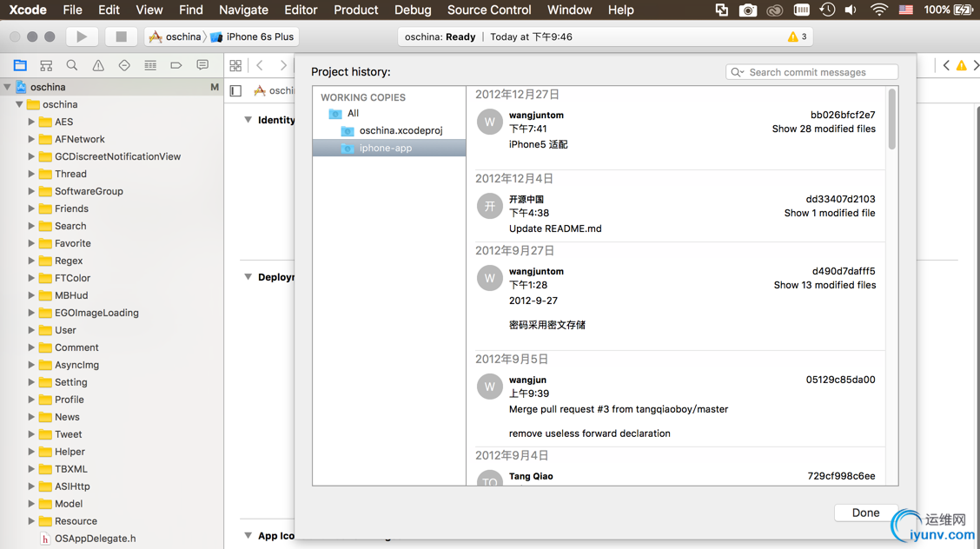
Task: Click the 开 avatar for README commit
Action: (489, 206)
